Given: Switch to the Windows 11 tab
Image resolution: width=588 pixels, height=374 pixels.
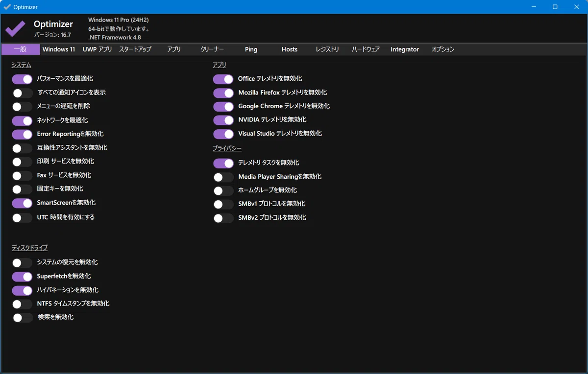Looking at the screenshot, I should 59,49.
